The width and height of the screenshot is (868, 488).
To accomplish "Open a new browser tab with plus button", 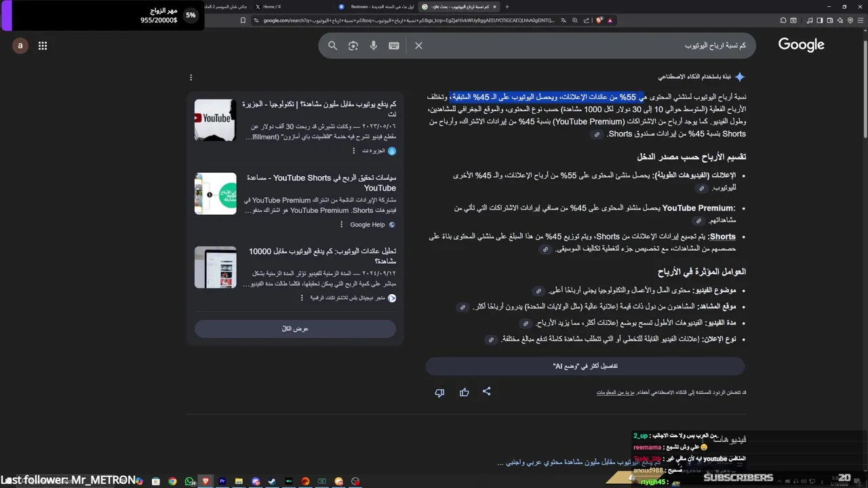I will (507, 6).
